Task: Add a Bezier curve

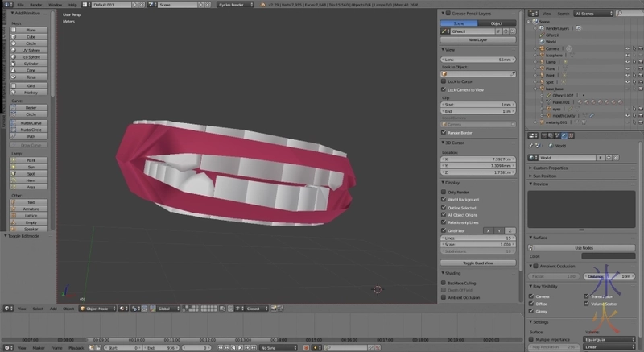Action: point(31,107)
